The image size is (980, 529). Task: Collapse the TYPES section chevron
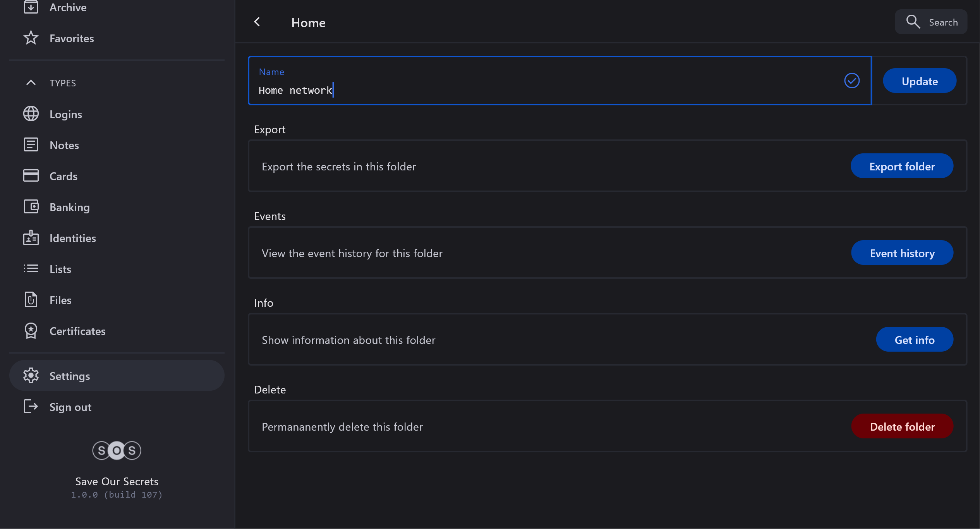point(31,82)
